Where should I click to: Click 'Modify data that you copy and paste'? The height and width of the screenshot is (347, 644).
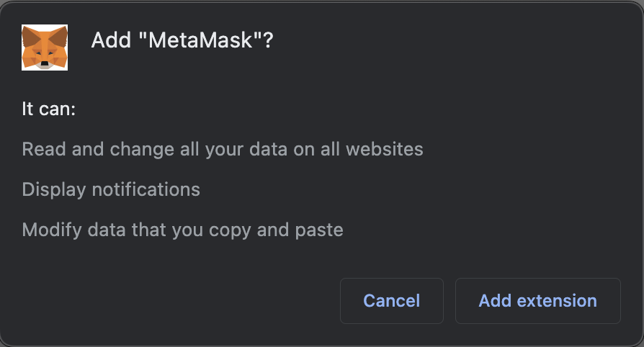click(182, 230)
